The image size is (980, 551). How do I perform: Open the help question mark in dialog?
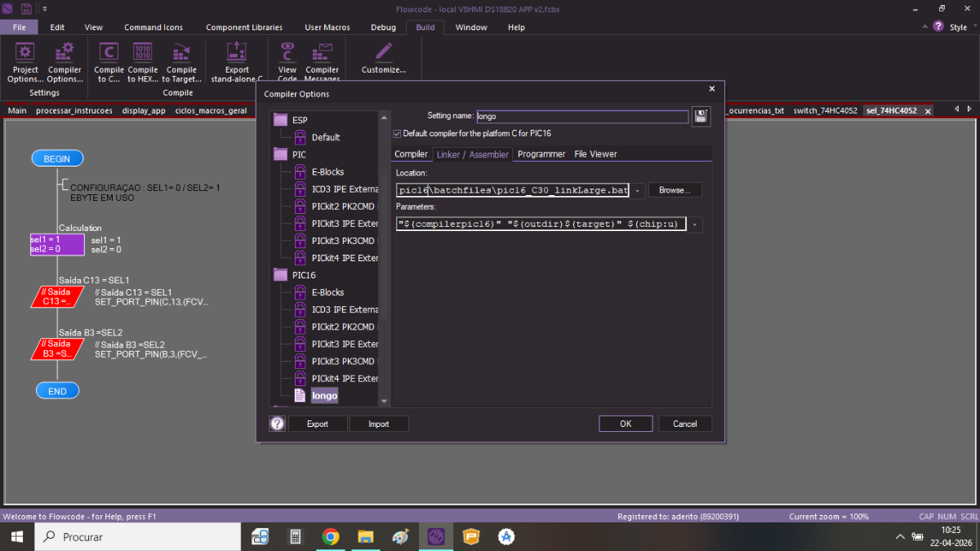click(x=278, y=424)
